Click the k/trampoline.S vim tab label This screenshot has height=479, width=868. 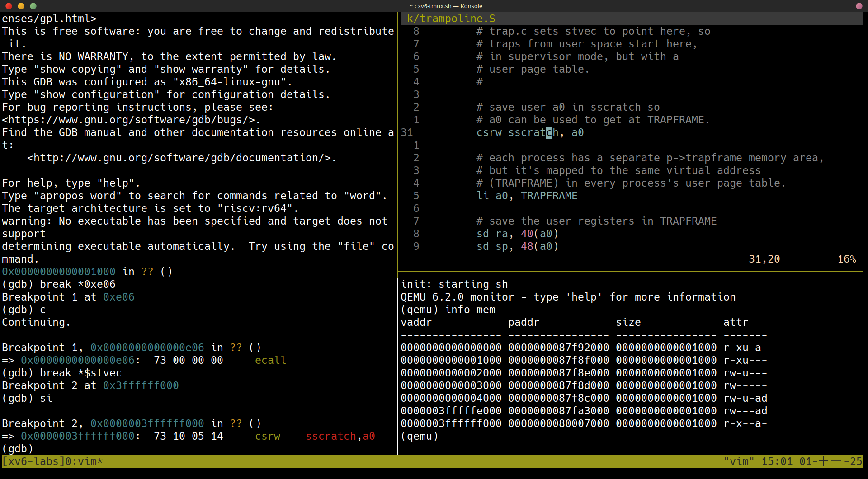tap(451, 19)
